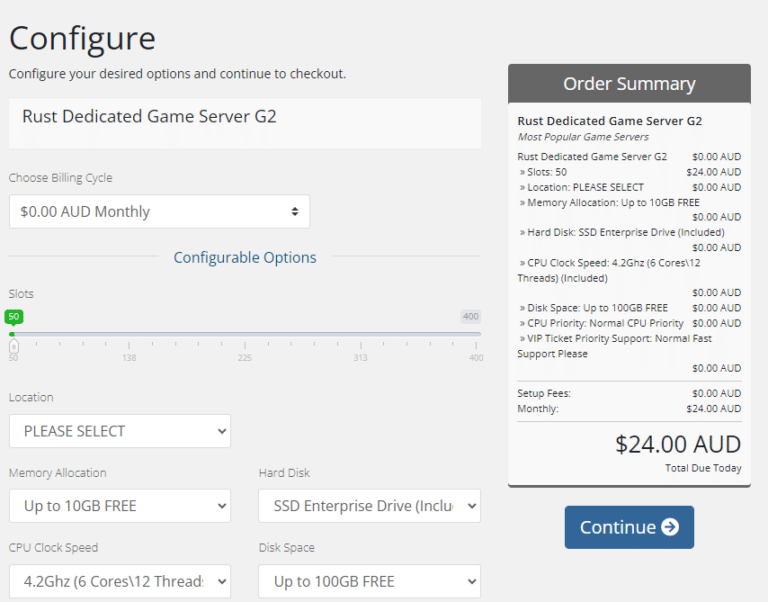
Task: Click the green Slots slider handle
Action: [12, 334]
